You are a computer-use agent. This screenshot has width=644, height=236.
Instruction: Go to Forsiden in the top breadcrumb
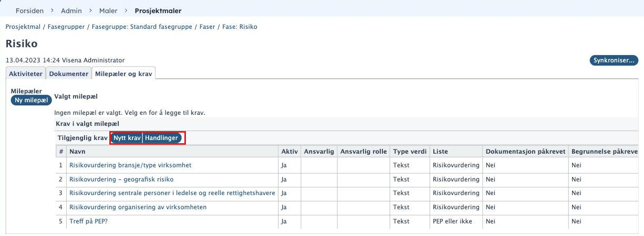(29, 10)
